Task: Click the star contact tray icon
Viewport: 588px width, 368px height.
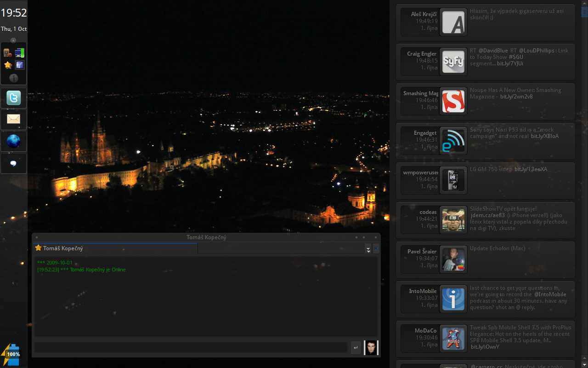Action: 8,65
